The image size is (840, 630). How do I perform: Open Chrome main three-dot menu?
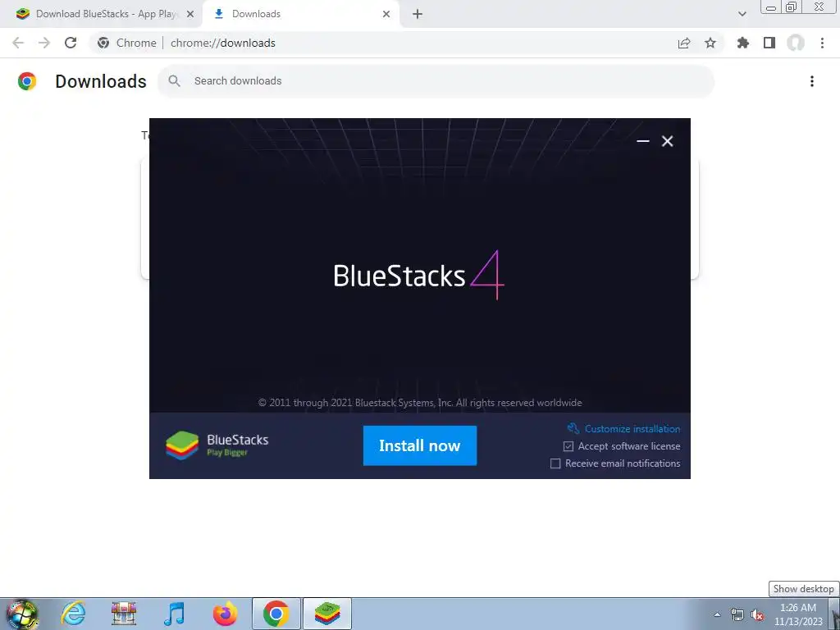(822, 43)
